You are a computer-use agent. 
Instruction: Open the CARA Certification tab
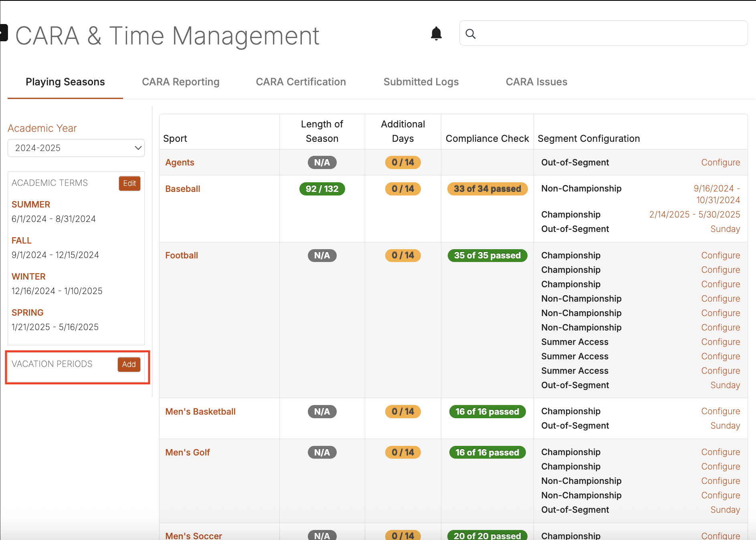[301, 82]
